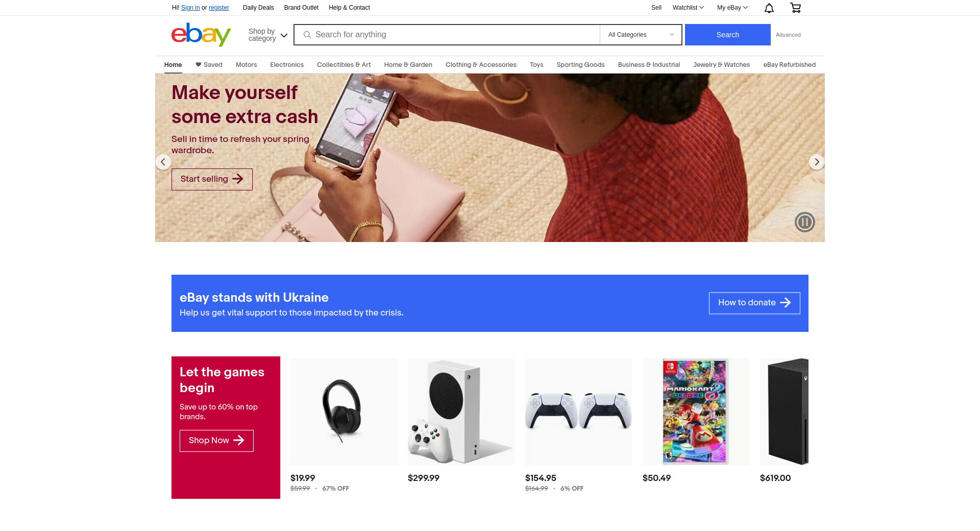980x531 pixels.
Task: Open the All Categories dropdown
Action: (x=641, y=35)
